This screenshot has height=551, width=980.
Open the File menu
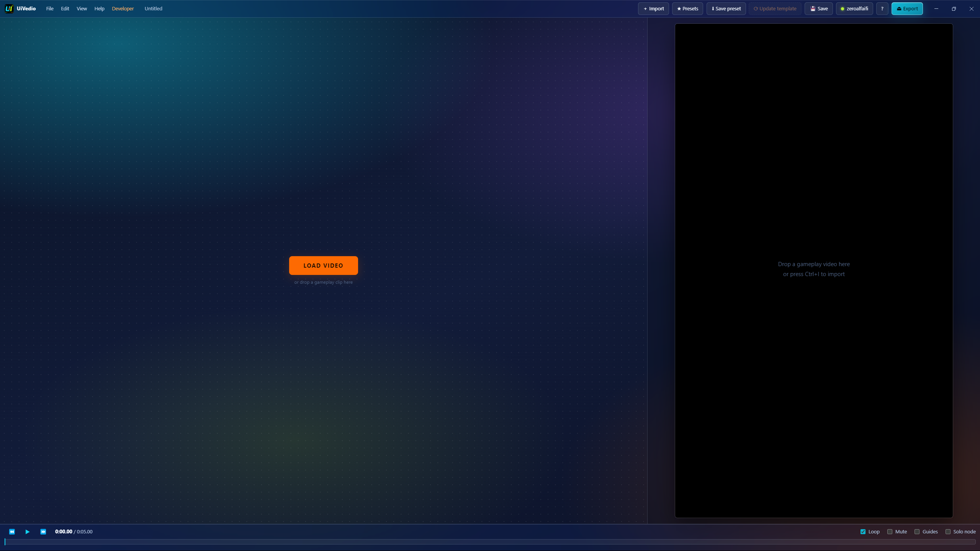[50, 8]
